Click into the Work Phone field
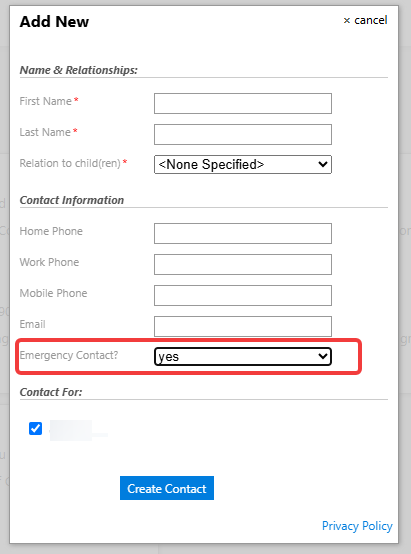 [243, 264]
